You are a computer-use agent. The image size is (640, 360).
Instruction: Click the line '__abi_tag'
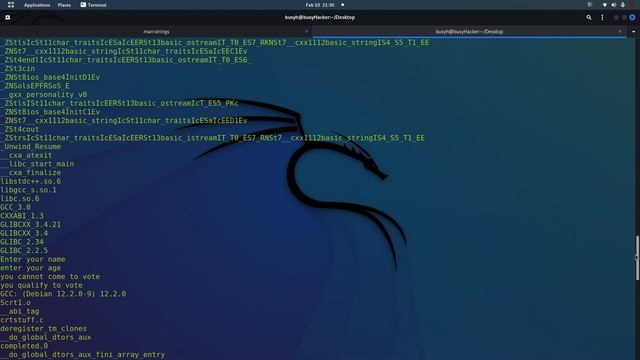[20, 311]
